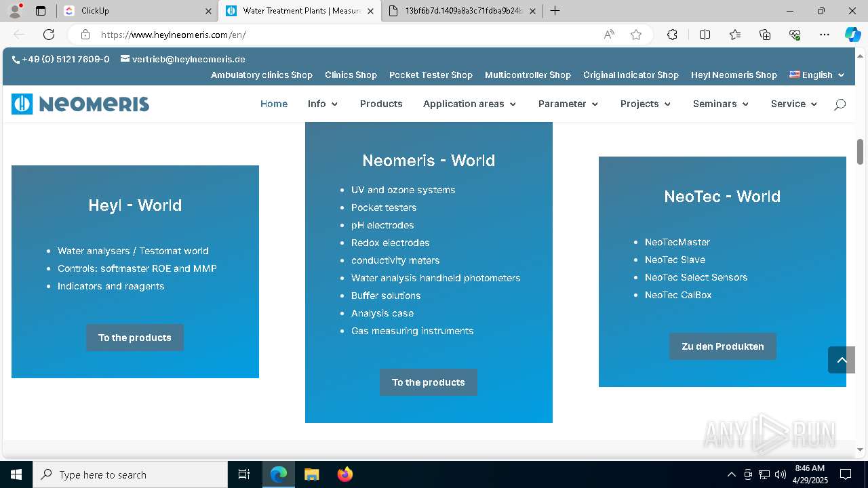Open Original Indicator Shop link
868x488 pixels.
pos(631,75)
